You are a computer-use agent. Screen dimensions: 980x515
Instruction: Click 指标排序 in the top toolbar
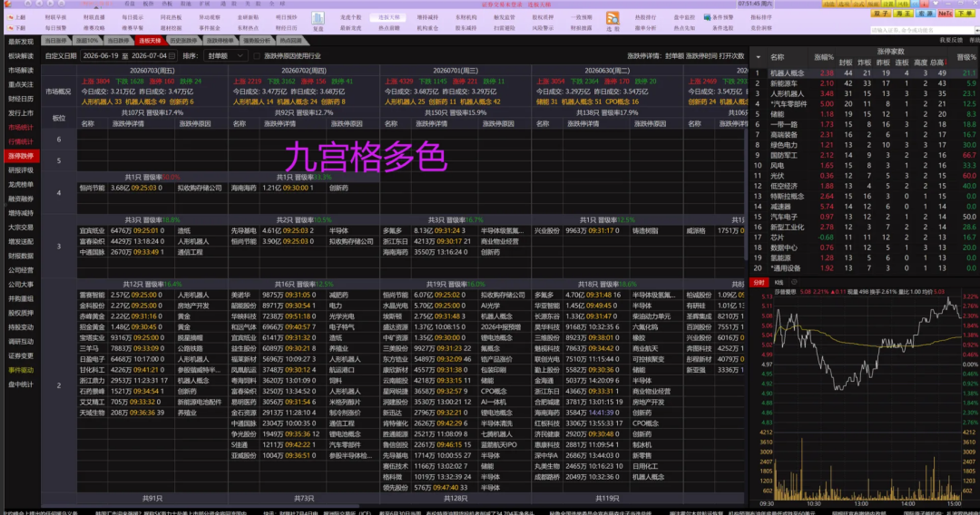point(760,17)
